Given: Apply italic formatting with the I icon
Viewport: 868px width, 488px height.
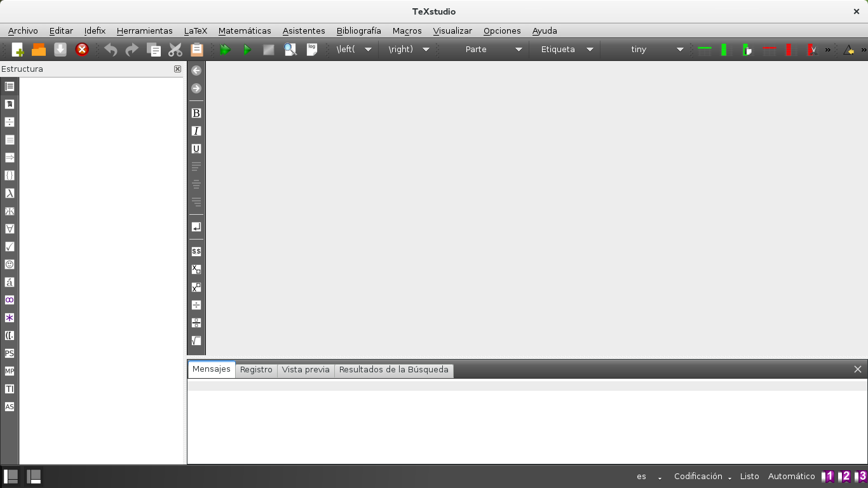Looking at the screenshot, I should click(x=196, y=131).
